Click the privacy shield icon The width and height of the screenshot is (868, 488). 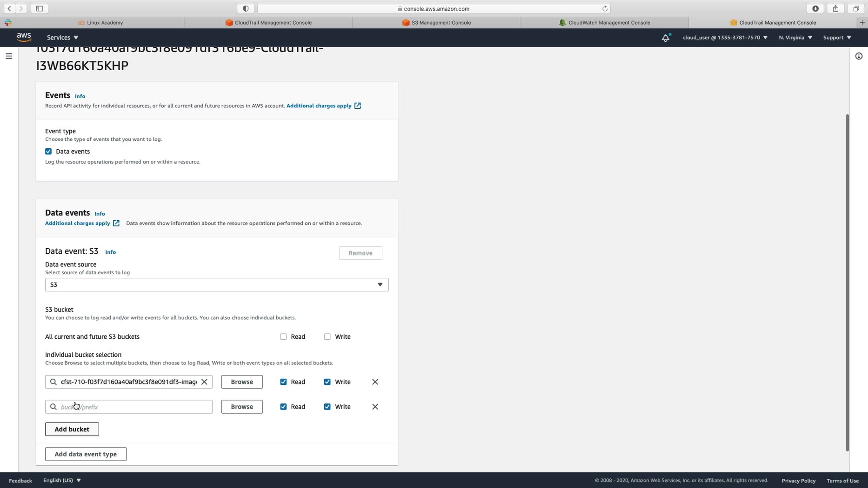(246, 8)
